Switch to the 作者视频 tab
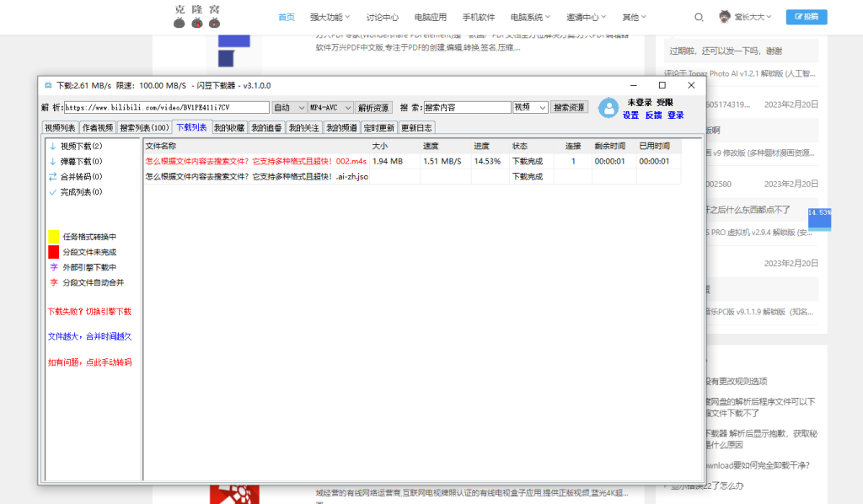Screen dimensions: 863x504 click(x=98, y=127)
